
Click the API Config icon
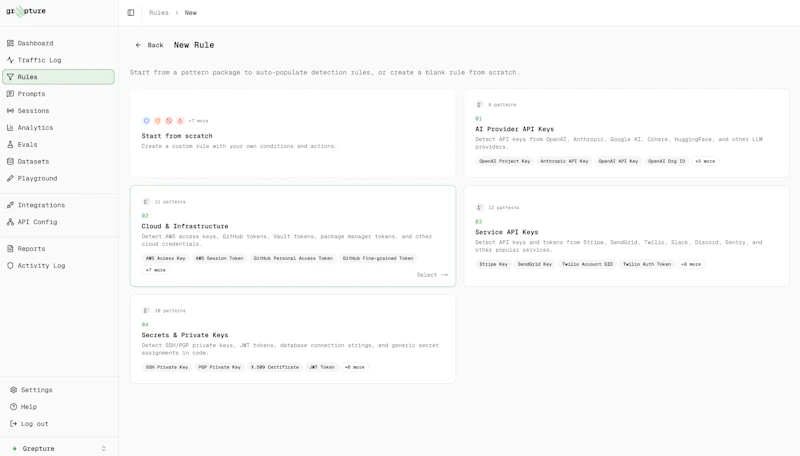10,222
